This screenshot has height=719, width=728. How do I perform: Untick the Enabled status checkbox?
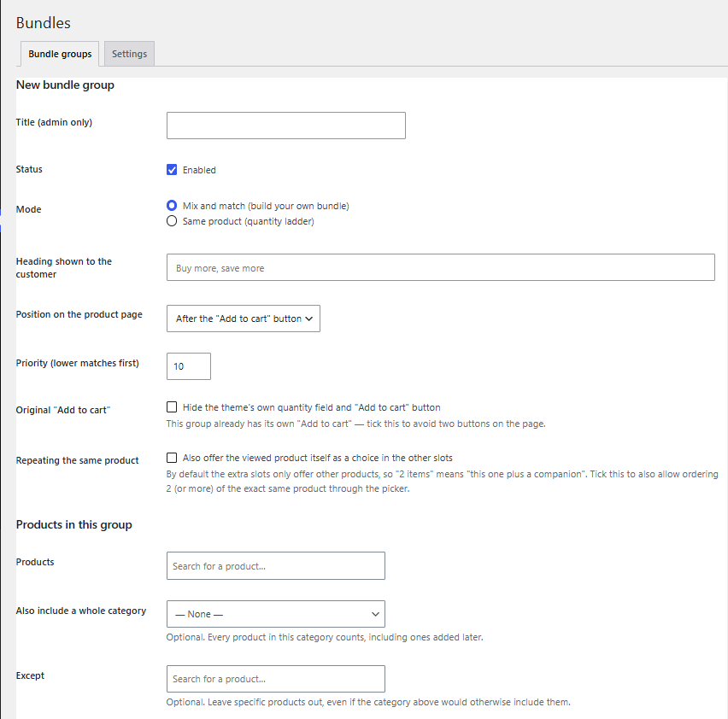[x=172, y=170]
